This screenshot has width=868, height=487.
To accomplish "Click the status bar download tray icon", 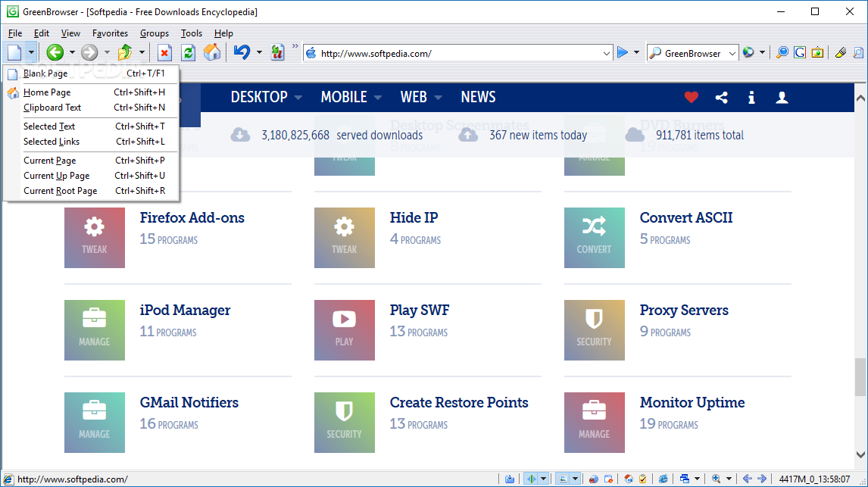I will pyautogui.click(x=509, y=479).
